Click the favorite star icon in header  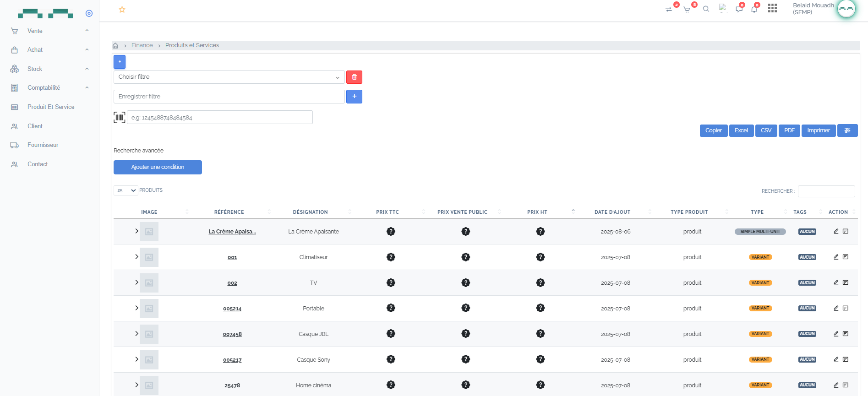[122, 10]
